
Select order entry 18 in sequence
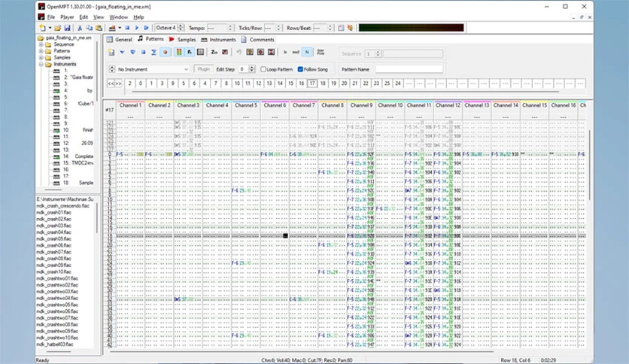pyautogui.click(x=323, y=83)
